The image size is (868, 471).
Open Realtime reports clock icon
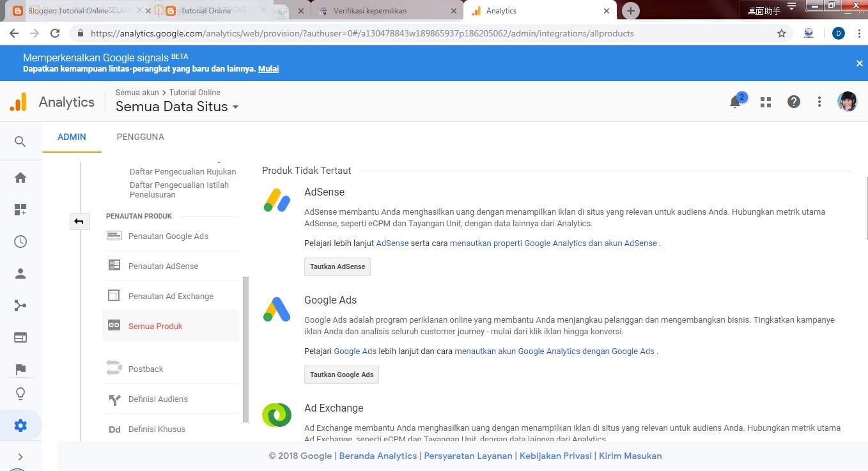20,242
